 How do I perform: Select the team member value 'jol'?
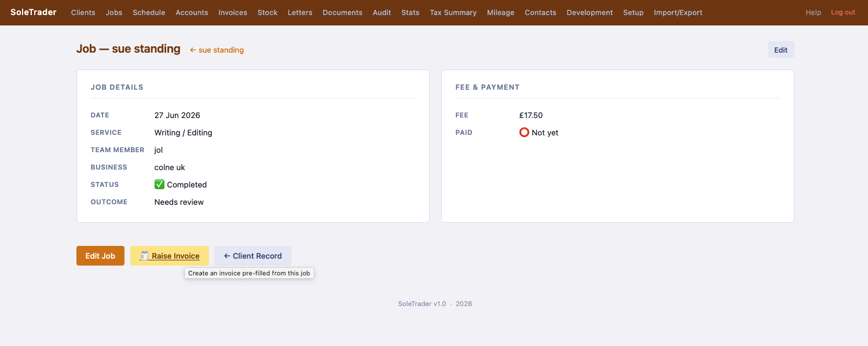pos(159,150)
